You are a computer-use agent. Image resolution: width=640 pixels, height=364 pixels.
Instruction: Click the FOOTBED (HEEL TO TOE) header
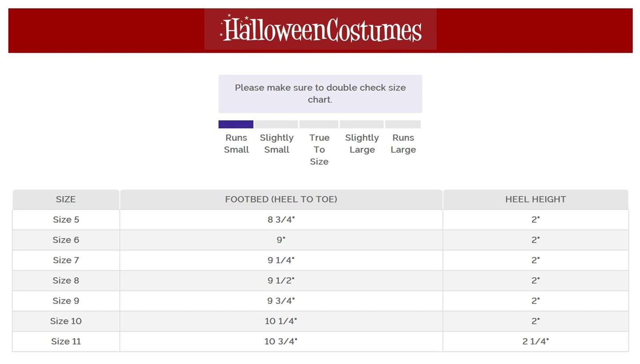281,200
